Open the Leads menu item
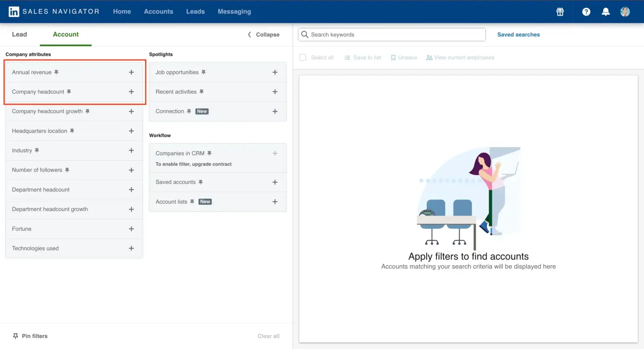The image size is (644, 349). pos(195,11)
